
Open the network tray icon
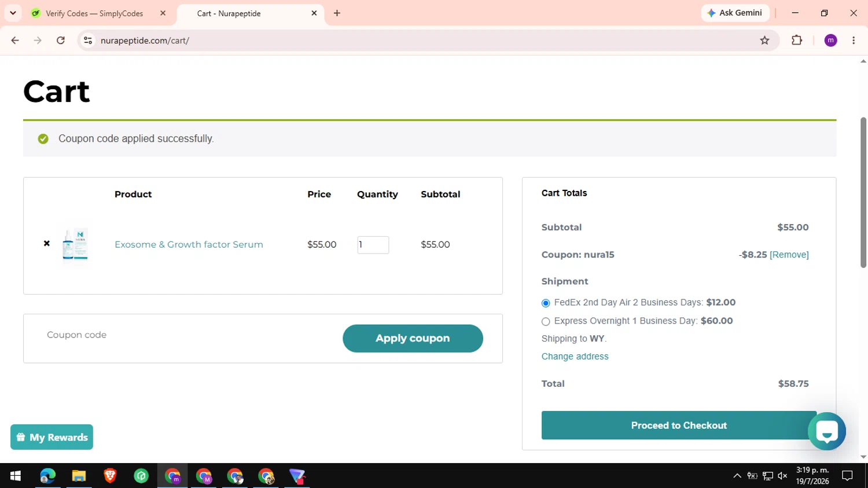pos(768,476)
